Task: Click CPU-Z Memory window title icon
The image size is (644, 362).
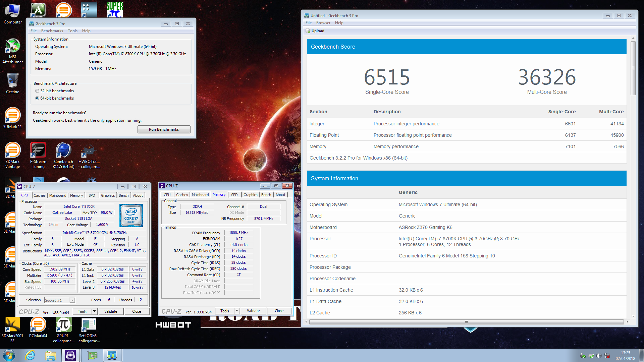Action: pos(162,186)
